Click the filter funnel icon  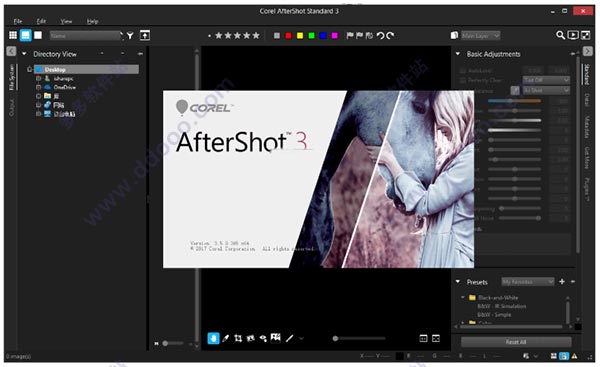point(130,36)
